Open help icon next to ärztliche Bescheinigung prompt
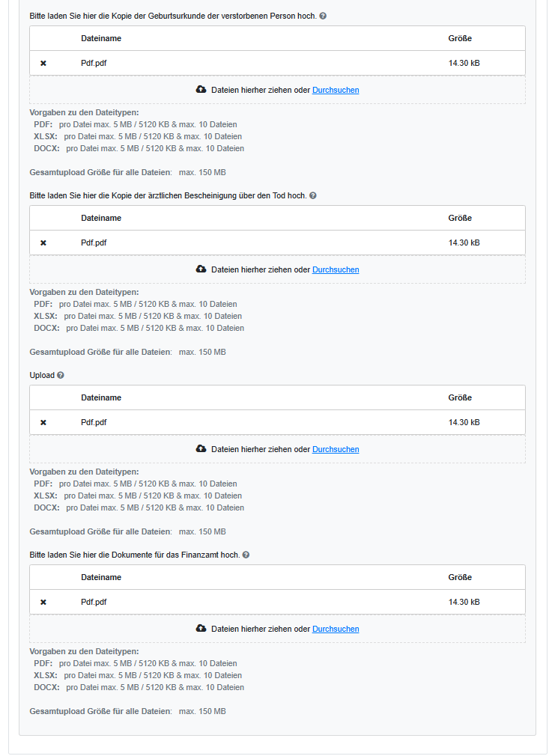Screen dimensions: 555x756 coord(313,195)
